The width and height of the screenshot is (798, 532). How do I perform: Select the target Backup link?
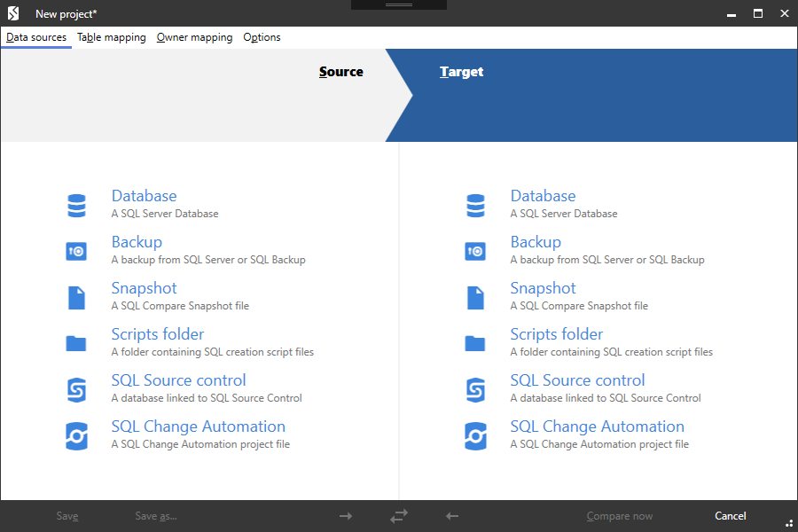pos(536,242)
